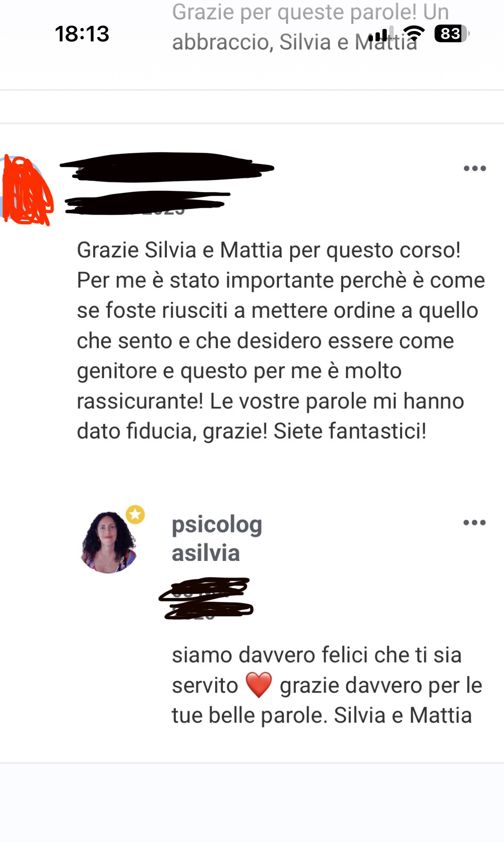Screen dimensions: 504x842
Task: Tap the battery indicator showing 83
Action: click(x=452, y=34)
